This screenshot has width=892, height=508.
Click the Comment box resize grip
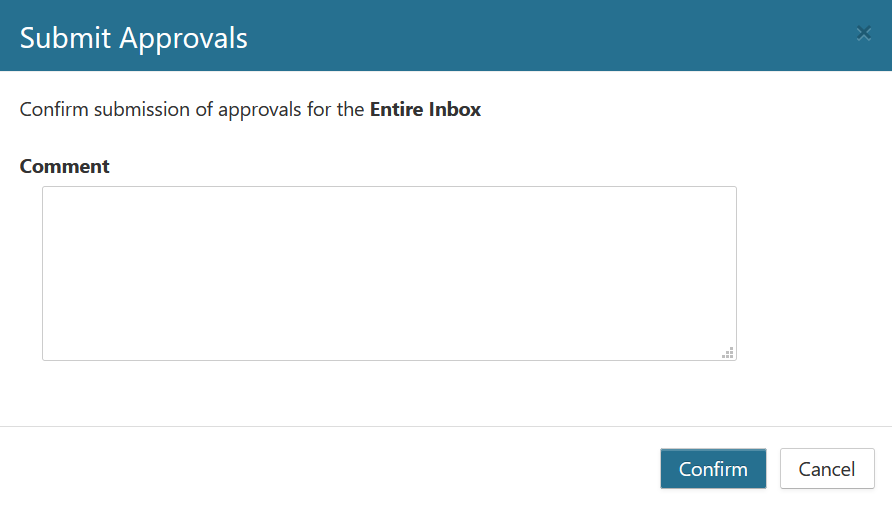click(x=728, y=352)
